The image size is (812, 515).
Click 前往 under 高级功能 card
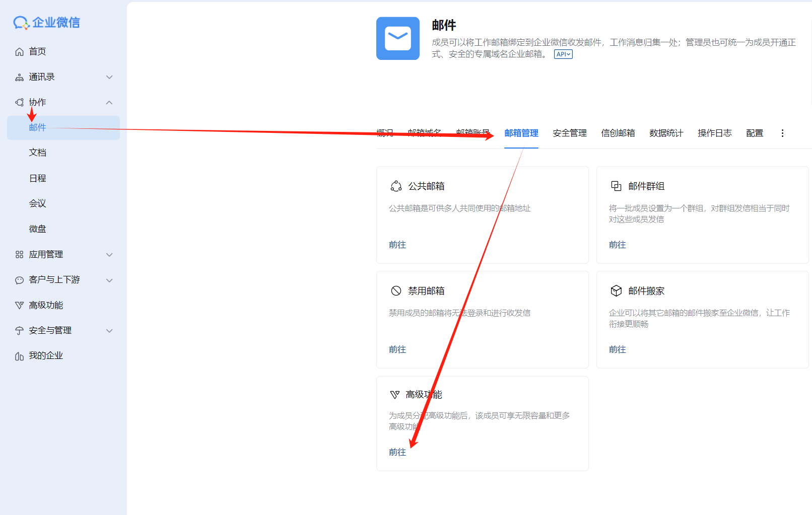pyautogui.click(x=397, y=452)
